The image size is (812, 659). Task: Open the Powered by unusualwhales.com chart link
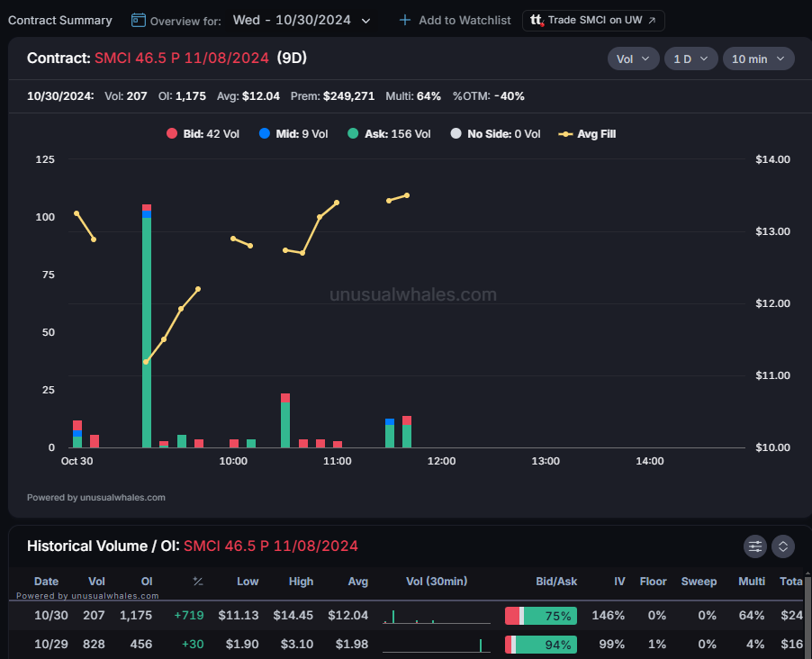95,497
